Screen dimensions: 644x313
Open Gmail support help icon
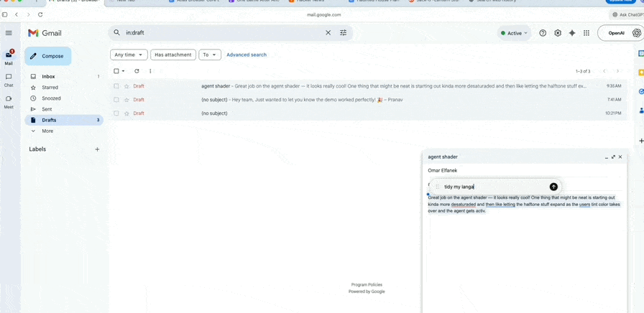[543, 33]
